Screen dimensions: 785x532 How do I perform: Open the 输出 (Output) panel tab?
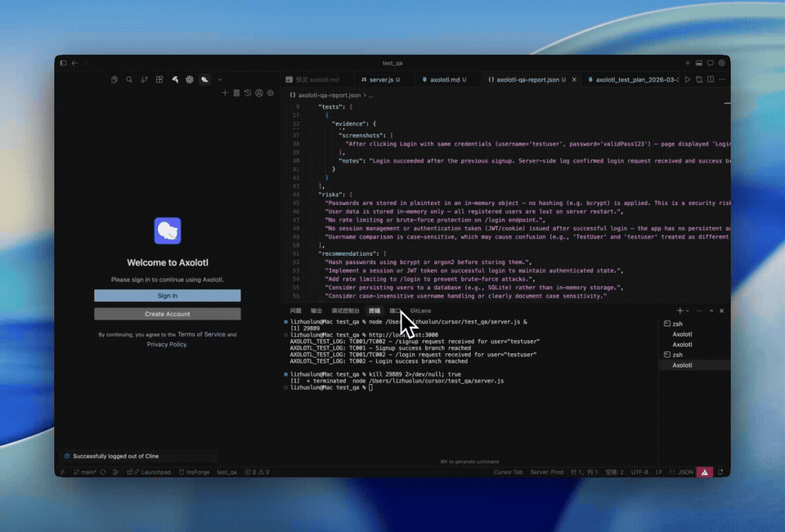coord(316,311)
